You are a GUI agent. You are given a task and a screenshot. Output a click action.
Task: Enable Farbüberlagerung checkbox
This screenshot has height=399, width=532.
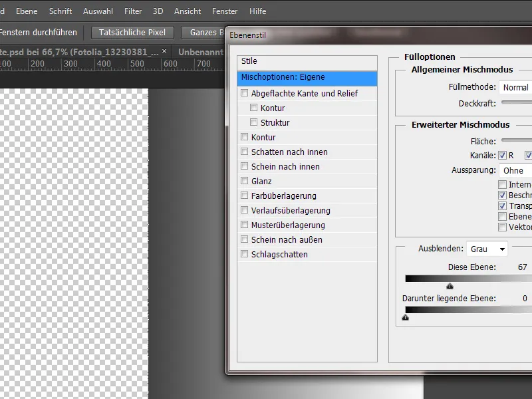click(x=244, y=195)
